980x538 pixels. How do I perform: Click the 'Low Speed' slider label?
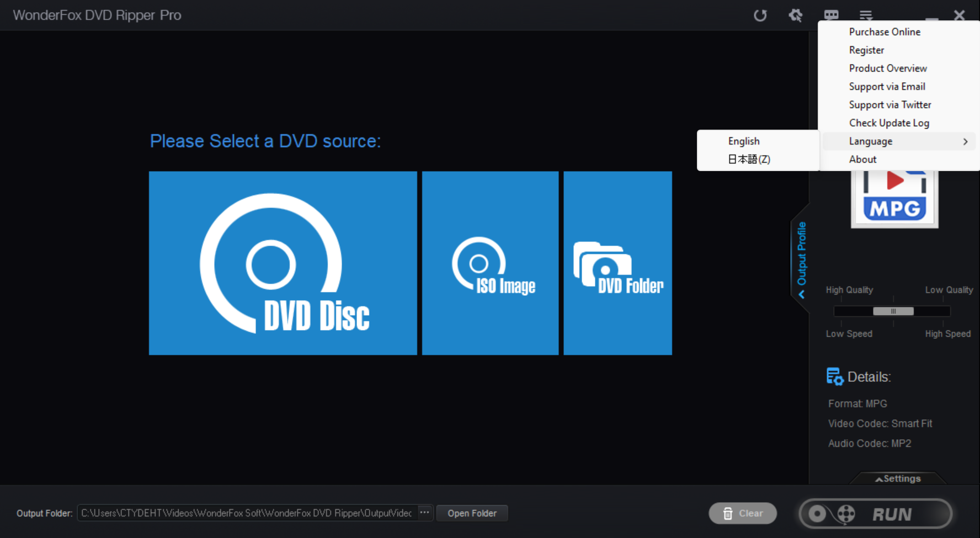pyautogui.click(x=849, y=334)
